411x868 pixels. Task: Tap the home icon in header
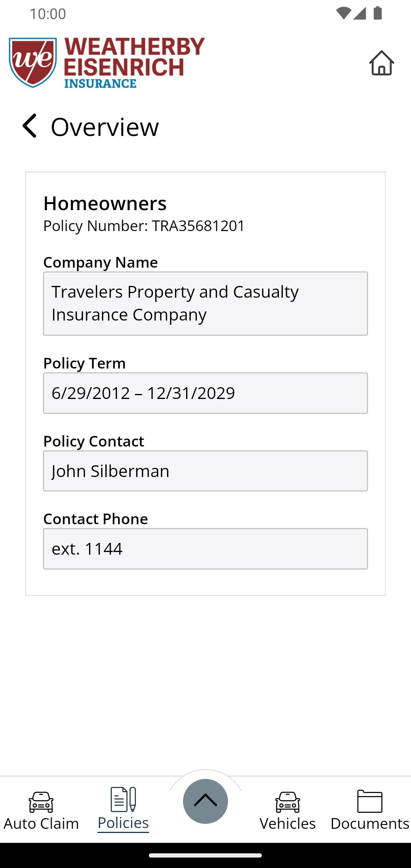[381, 63]
